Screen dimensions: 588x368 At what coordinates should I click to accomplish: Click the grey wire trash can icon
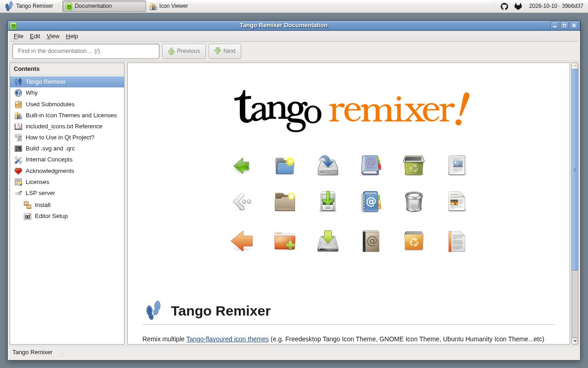tap(414, 202)
